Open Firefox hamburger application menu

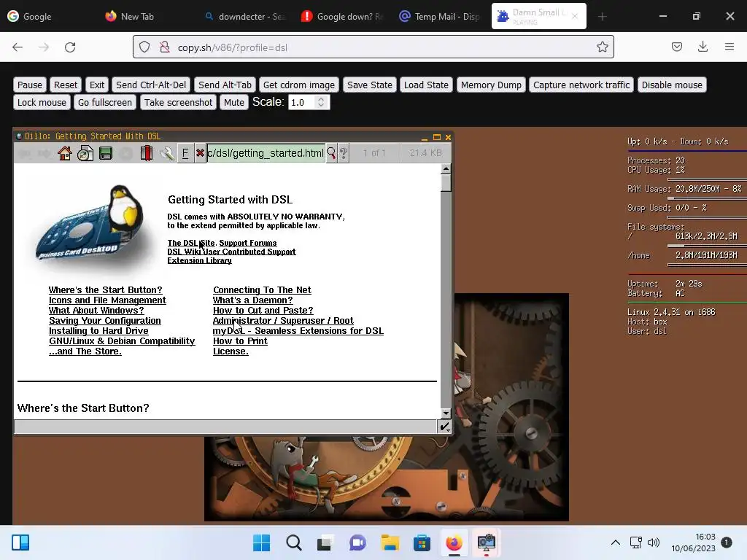pyautogui.click(x=729, y=47)
